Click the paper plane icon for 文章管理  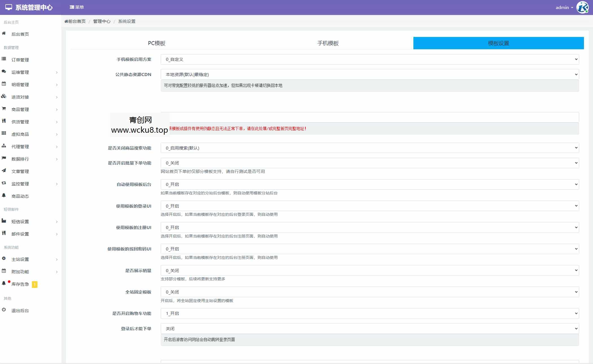pos(4,171)
